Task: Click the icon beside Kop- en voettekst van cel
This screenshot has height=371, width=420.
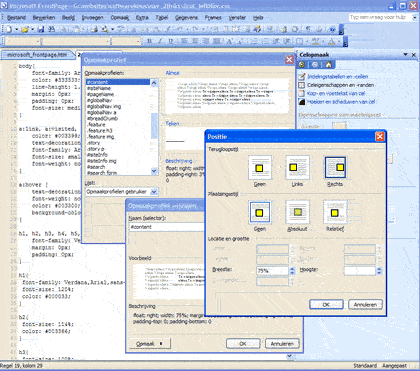Action: (x=302, y=94)
